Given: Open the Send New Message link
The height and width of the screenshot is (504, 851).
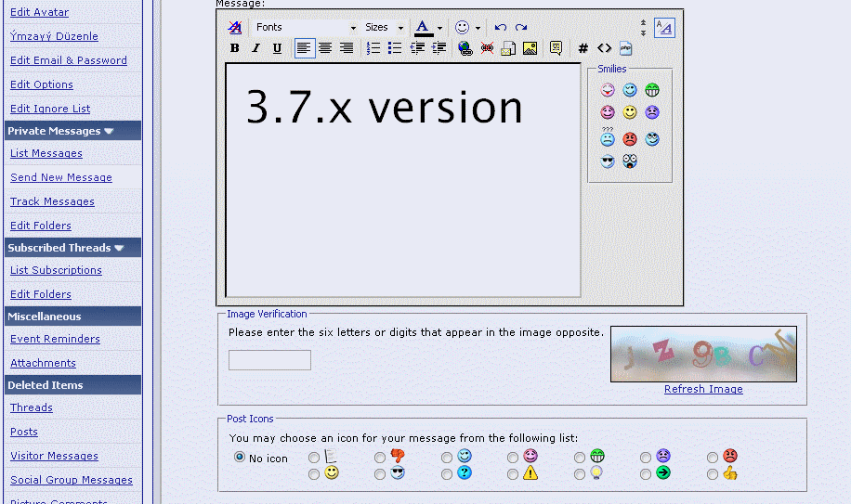Looking at the screenshot, I should [61, 177].
